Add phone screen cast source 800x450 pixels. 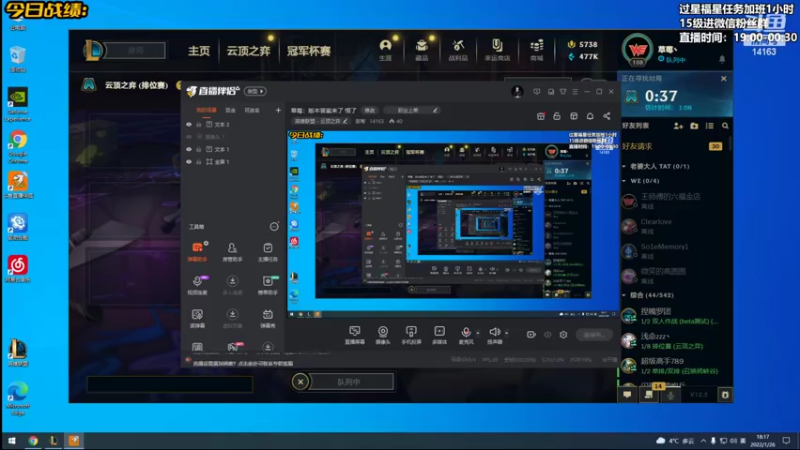click(411, 335)
